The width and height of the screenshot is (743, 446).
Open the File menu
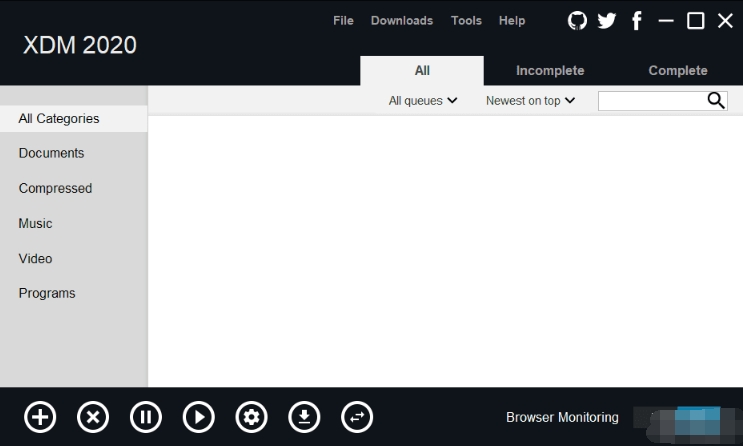[x=343, y=21]
